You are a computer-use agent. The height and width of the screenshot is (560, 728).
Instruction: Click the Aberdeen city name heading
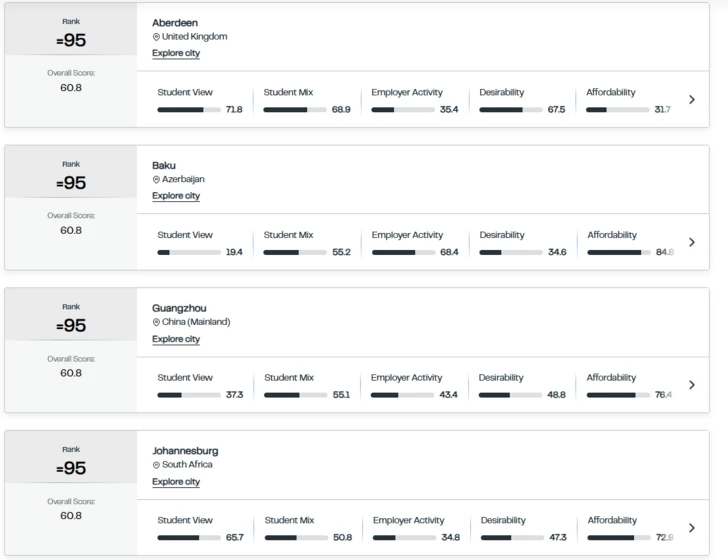point(175,23)
